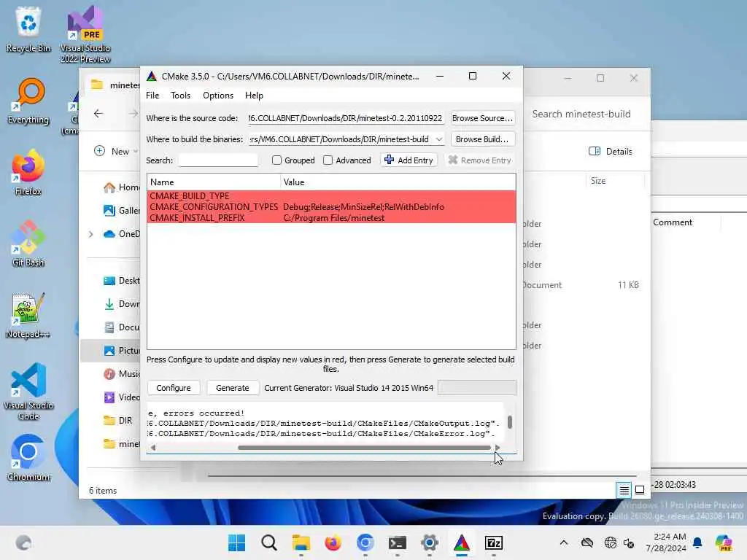Image resolution: width=747 pixels, height=560 pixels.
Task: Open the Chromium desktop shortcut
Action: point(28,458)
